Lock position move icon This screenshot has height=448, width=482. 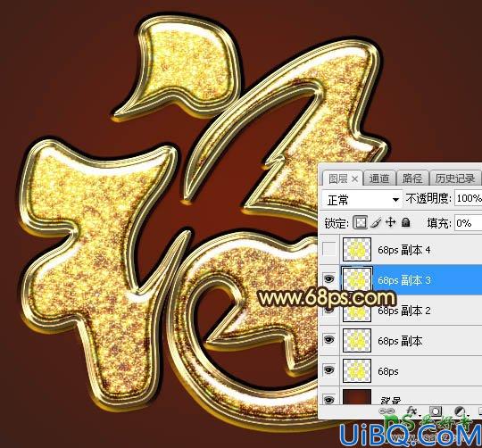(x=390, y=222)
